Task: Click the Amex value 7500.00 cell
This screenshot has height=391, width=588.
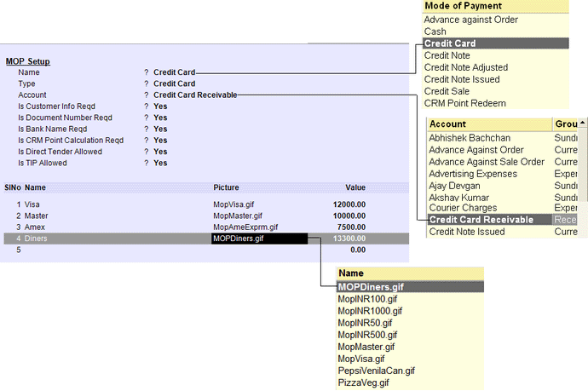Action: tap(351, 227)
